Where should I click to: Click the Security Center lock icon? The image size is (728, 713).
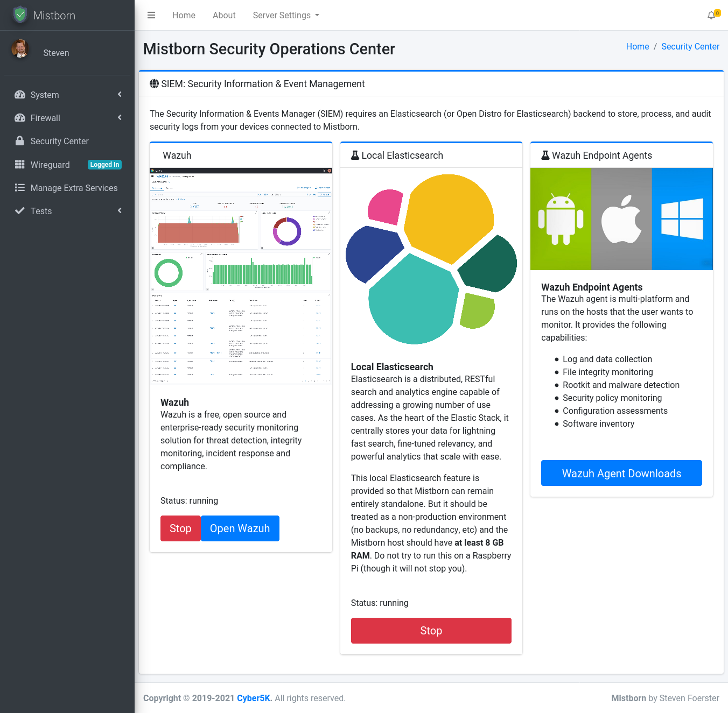tap(20, 141)
